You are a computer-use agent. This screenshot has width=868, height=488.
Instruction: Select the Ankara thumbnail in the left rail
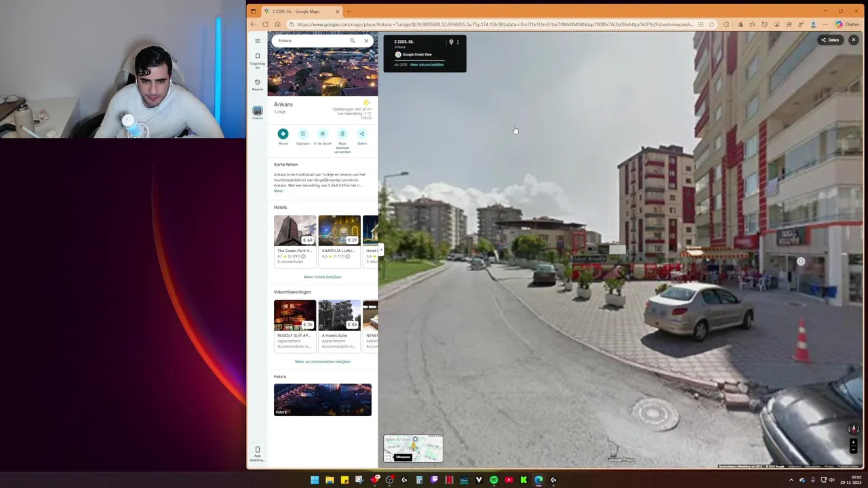(x=257, y=112)
